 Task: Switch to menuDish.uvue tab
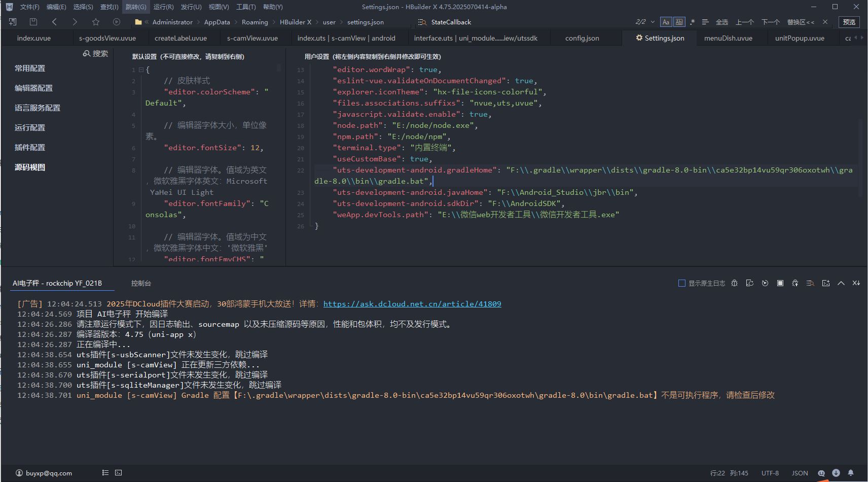pyautogui.click(x=728, y=38)
